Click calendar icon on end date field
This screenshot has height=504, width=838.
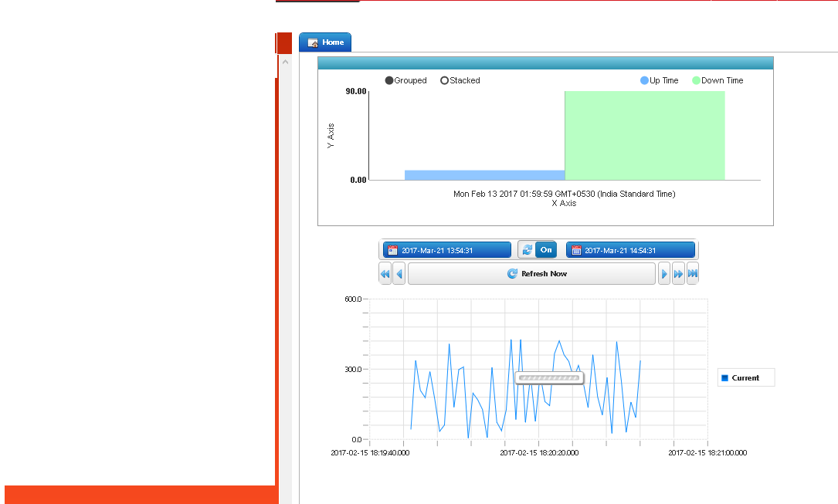[576, 250]
